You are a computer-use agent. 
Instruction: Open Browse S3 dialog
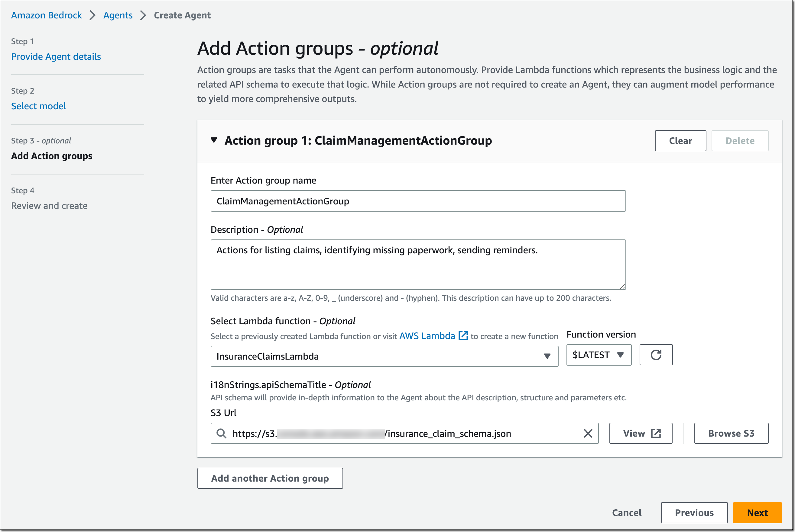tap(731, 433)
